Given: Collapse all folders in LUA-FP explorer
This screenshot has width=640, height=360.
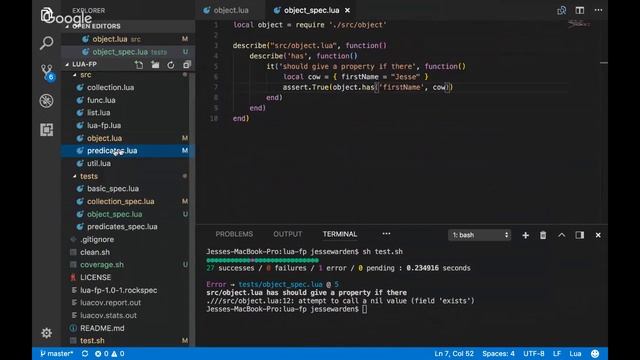Looking at the screenshot, I should (187, 64).
